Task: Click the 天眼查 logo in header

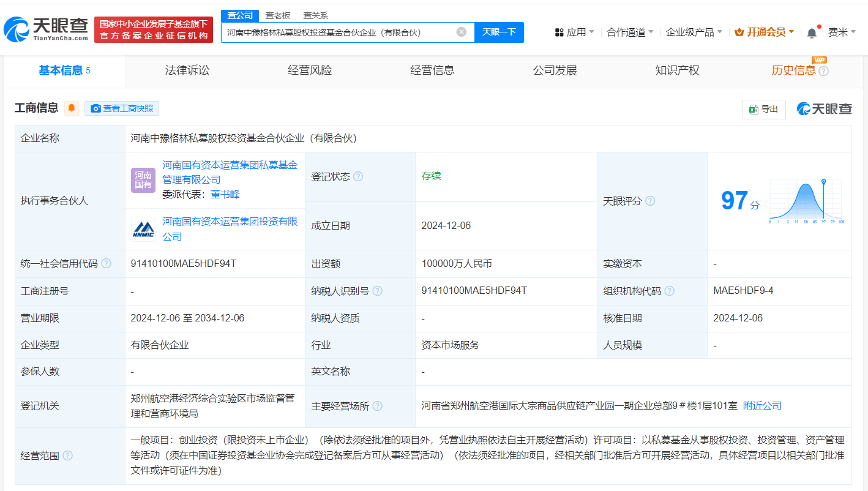Action: (x=46, y=29)
